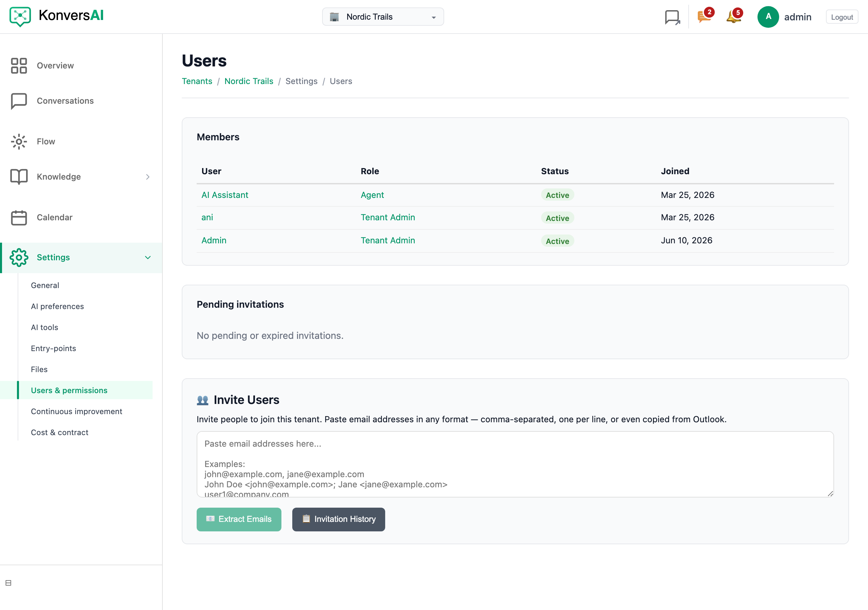Screen dimensions: 868x610
Task: Open the Conversations chat bubble icon
Action: point(19,101)
